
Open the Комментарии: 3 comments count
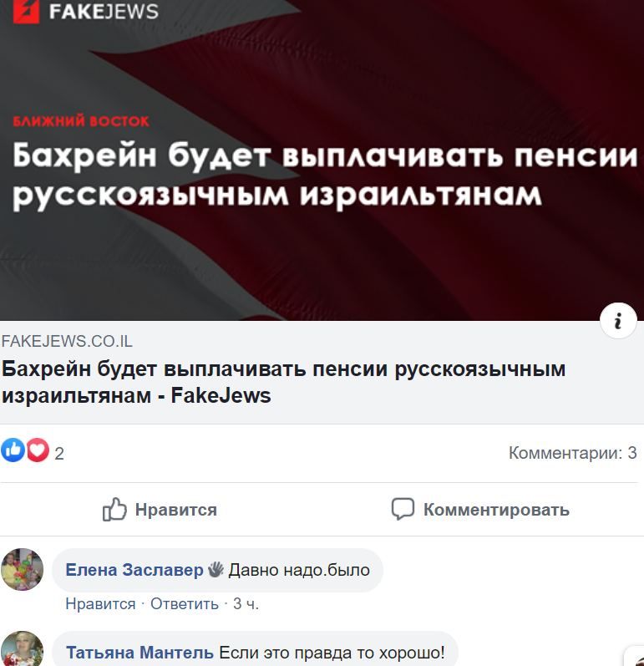573,453
